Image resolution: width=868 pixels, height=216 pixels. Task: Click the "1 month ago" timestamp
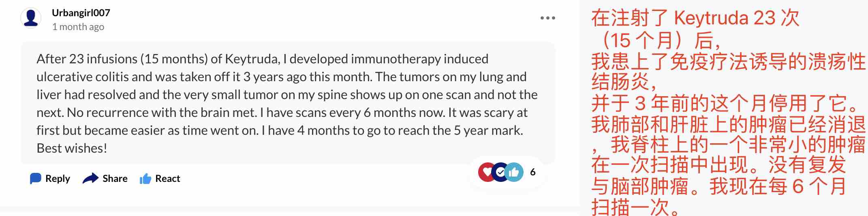coord(78,27)
